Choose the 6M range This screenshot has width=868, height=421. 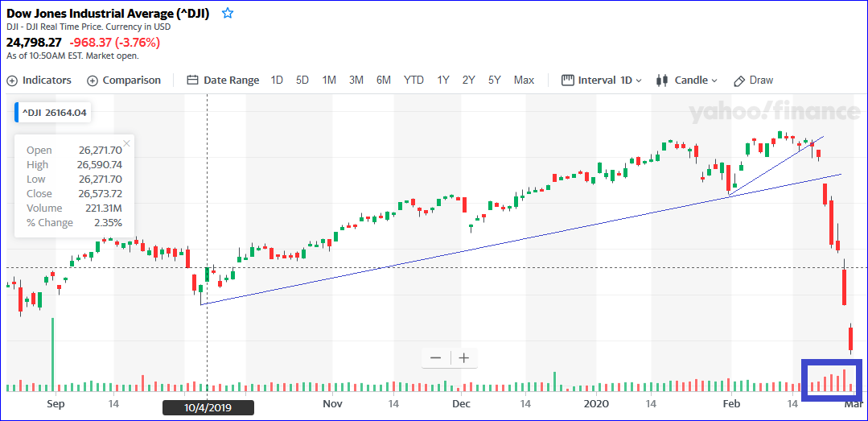(384, 80)
